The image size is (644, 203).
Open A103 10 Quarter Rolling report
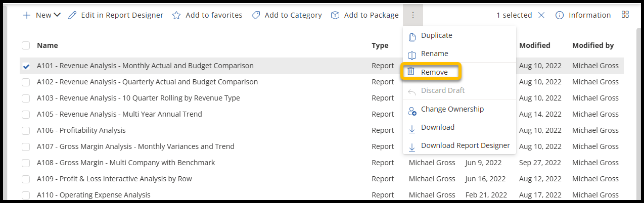138,98
